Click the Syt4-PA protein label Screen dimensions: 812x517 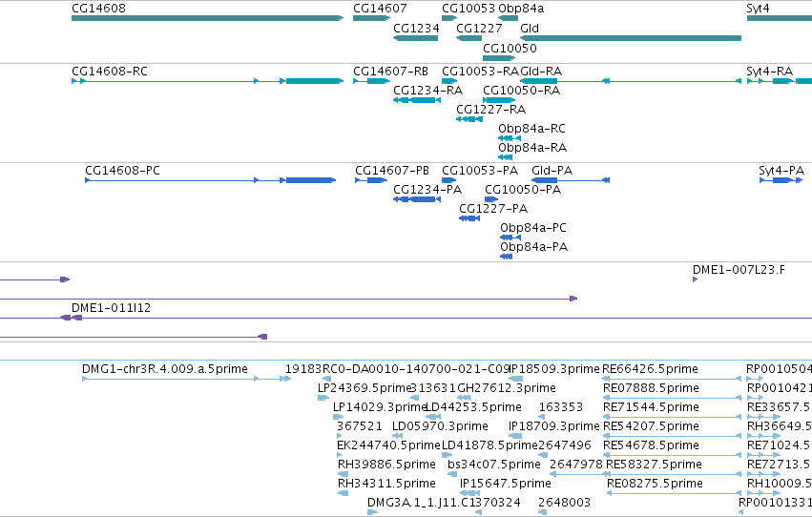coord(781,170)
